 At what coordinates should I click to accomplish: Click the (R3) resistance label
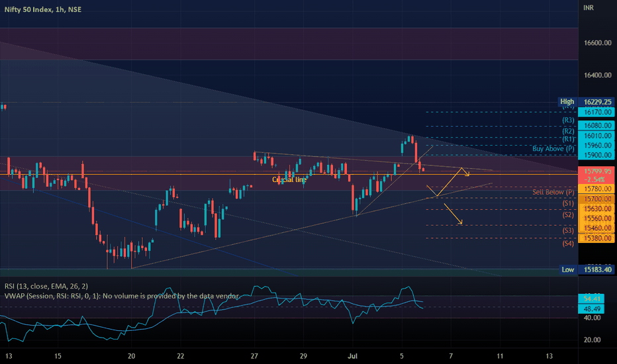pyautogui.click(x=568, y=120)
